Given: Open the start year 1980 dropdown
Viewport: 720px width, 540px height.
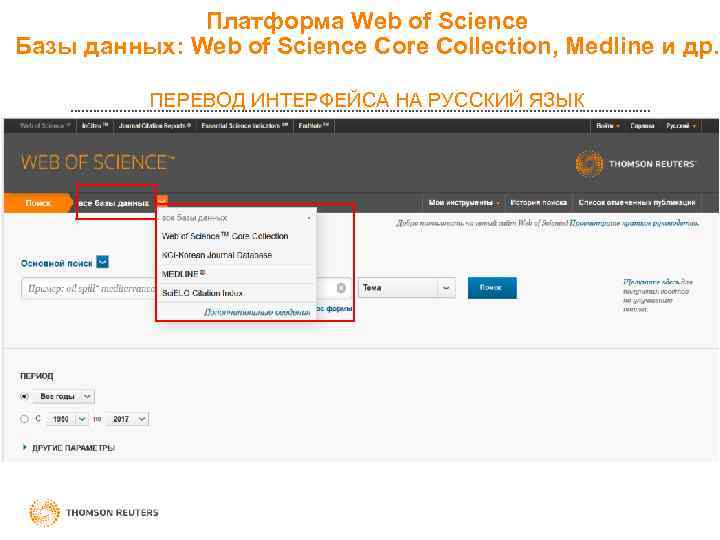Looking at the screenshot, I should pos(68,419).
